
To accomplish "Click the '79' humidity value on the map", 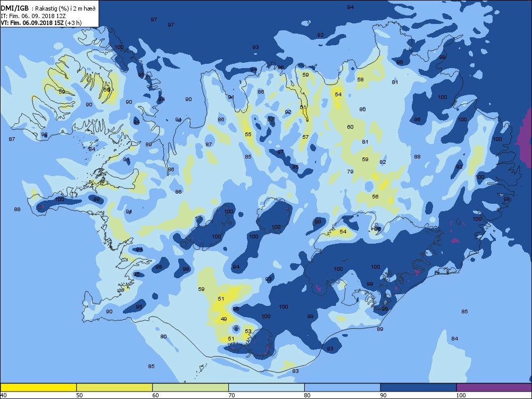I will pyautogui.click(x=351, y=172).
